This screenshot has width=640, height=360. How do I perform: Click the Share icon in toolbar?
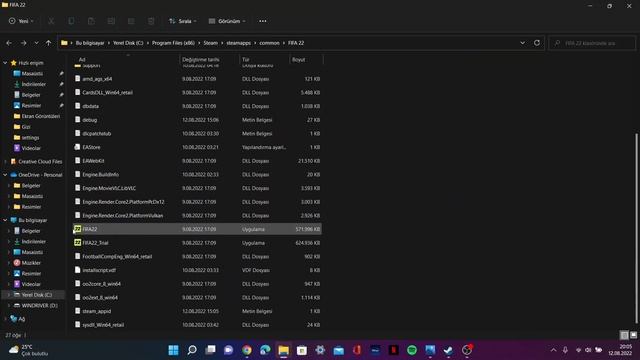point(131,21)
